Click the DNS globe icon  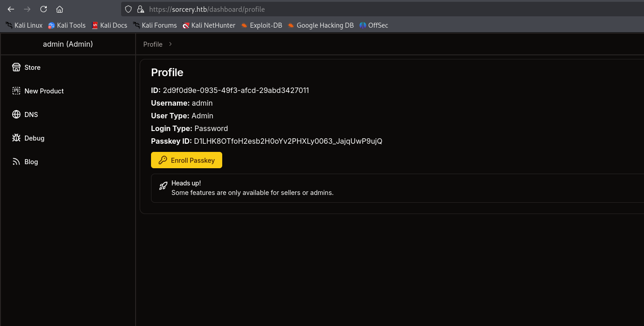click(x=16, y=114)
